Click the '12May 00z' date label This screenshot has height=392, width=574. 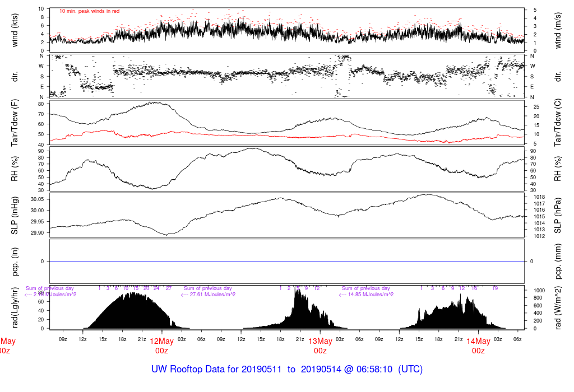(162, 346)
